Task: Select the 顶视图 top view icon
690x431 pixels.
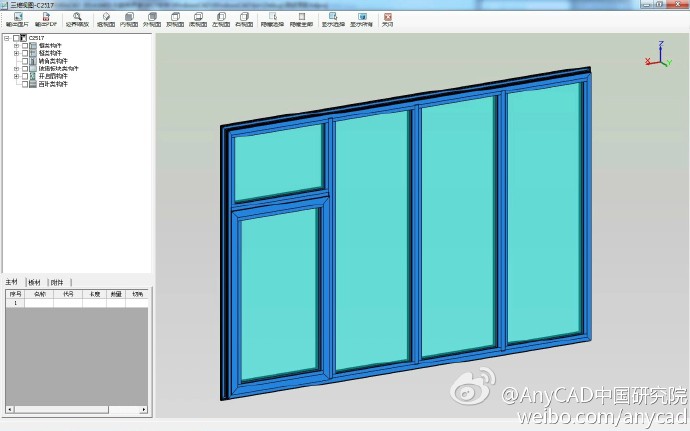Action: tap(175, 18)
